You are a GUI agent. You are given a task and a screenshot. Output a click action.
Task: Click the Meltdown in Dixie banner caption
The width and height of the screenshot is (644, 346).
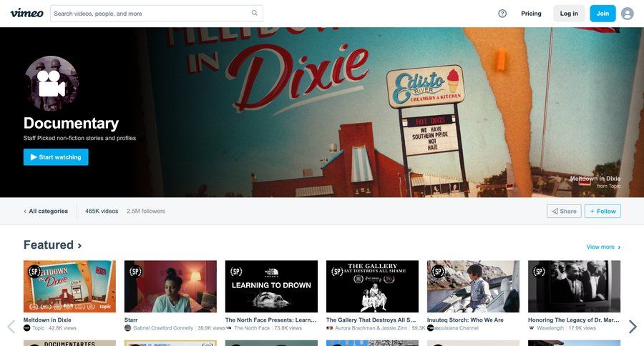point(595,179)
